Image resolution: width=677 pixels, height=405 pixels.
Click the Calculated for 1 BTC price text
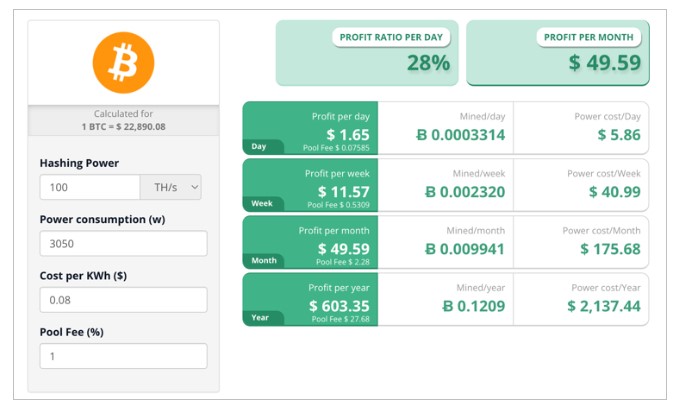pyautogui.click(x=123, y=121)
